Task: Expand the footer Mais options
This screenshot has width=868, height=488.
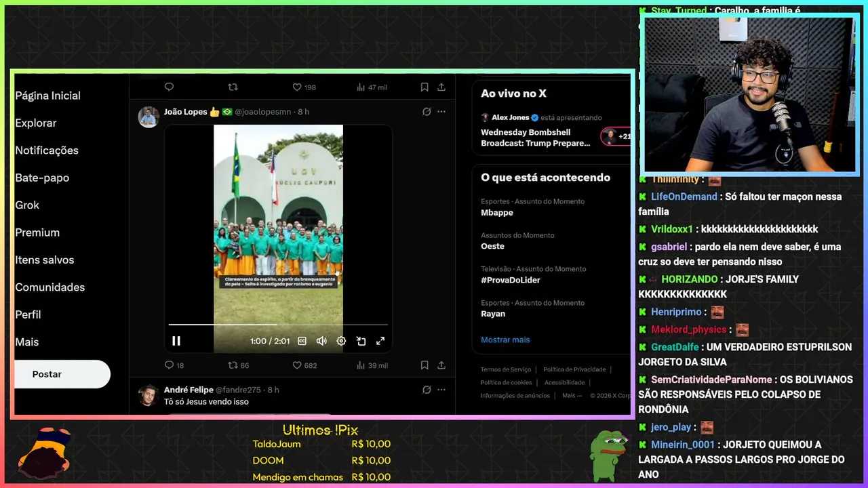Action: coord(572,395)
